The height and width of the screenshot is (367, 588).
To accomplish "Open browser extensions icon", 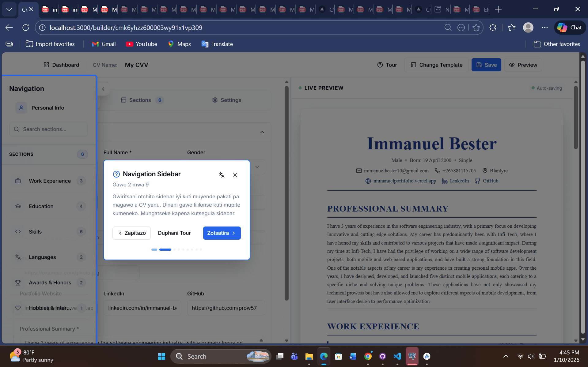I will pyautogui.click(x=493, y=28).
